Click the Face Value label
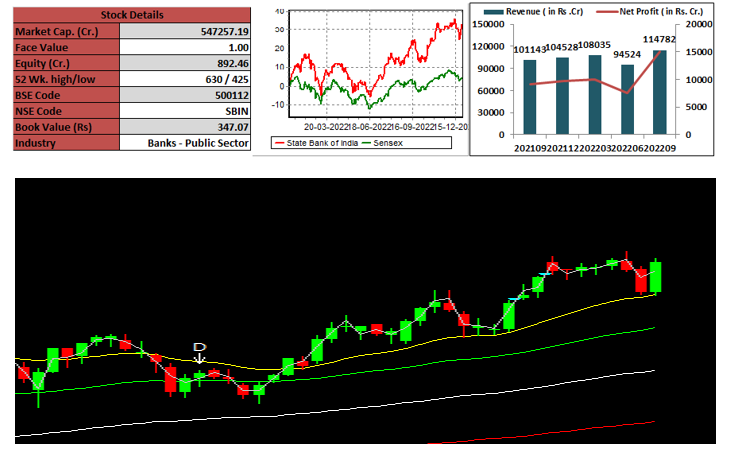The height and width of the screenshot is (450, 750). (x=42, y=47)
